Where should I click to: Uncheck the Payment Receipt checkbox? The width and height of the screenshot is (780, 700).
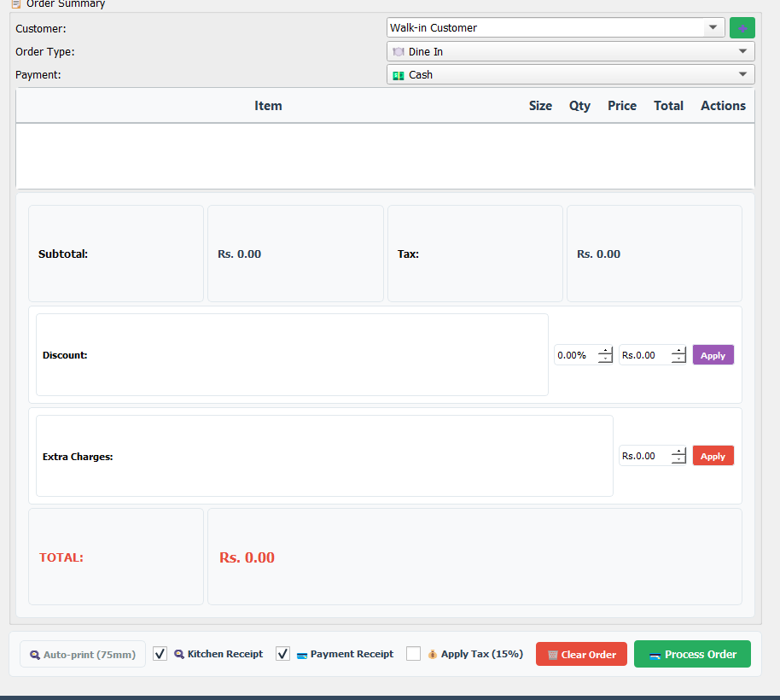coord(283,654)
